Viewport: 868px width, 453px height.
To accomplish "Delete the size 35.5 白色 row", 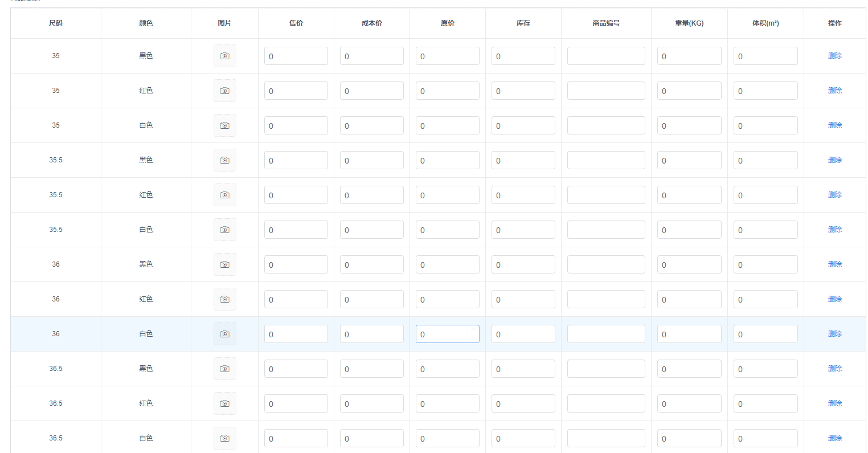I will click(x=835, y=230).
